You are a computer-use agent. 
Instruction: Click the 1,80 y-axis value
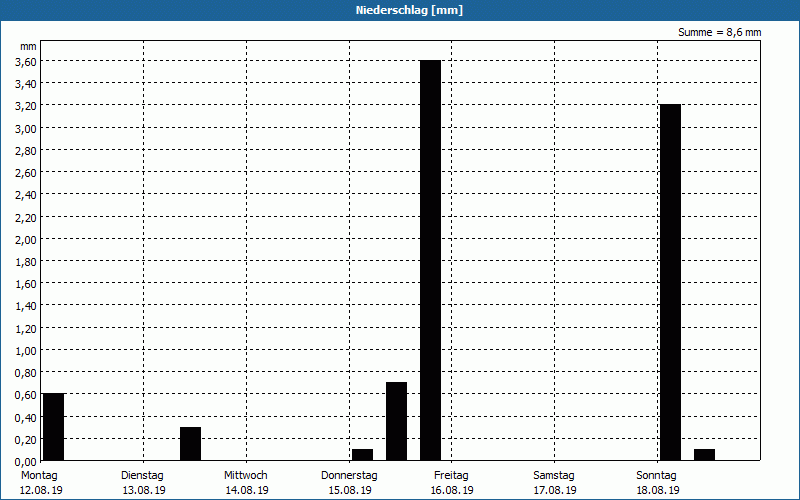[26, 262]
